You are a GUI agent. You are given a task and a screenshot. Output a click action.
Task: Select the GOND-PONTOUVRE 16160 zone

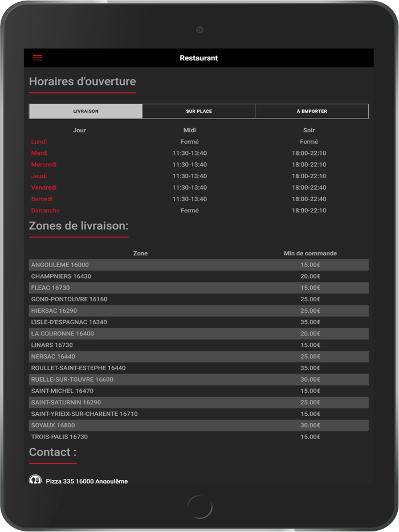[x=199, y=299]
